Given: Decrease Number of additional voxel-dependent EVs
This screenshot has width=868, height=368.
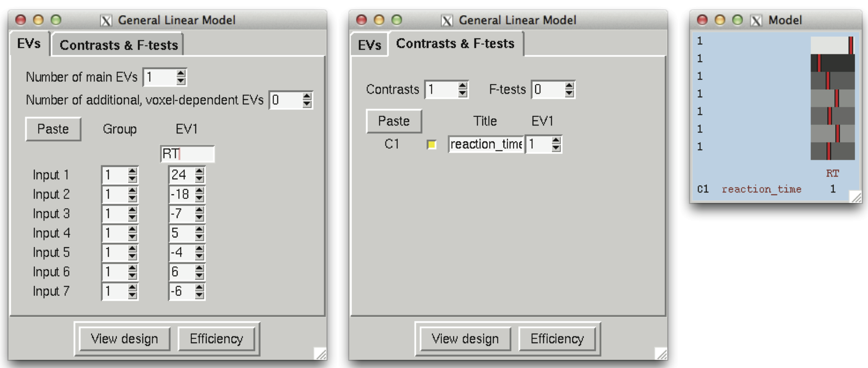Looking at the screenshot, I should coord(306,103).
